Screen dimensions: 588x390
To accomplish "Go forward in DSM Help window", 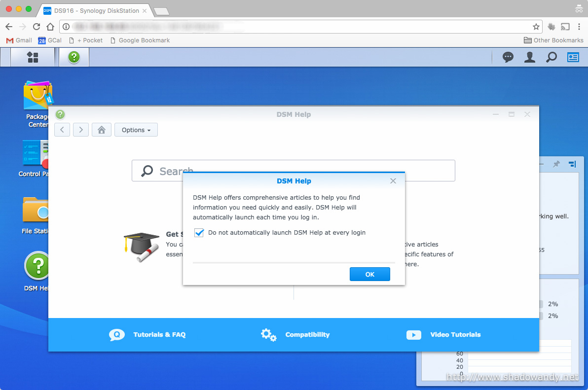I will 81,130.
